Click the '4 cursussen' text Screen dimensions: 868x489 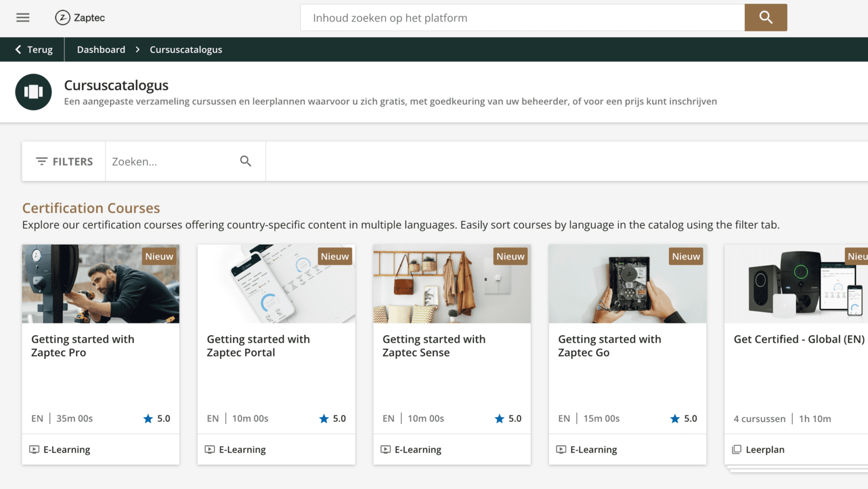759,418
